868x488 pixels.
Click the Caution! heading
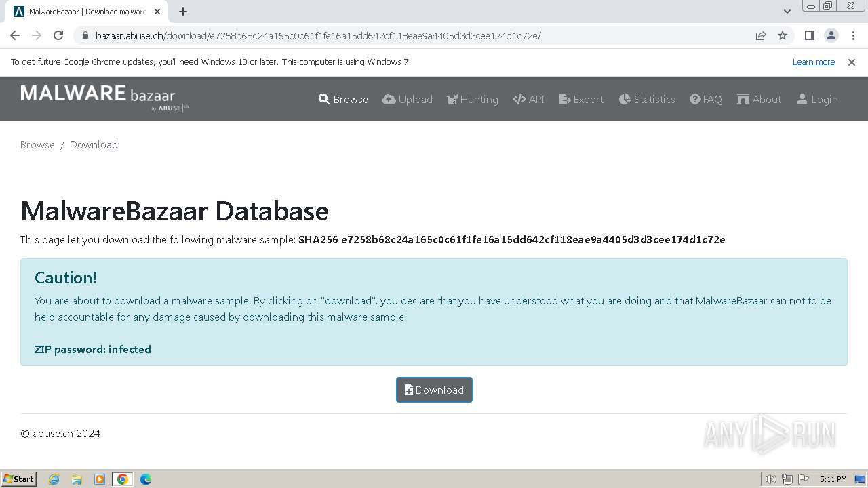click(x=66, y=278)
